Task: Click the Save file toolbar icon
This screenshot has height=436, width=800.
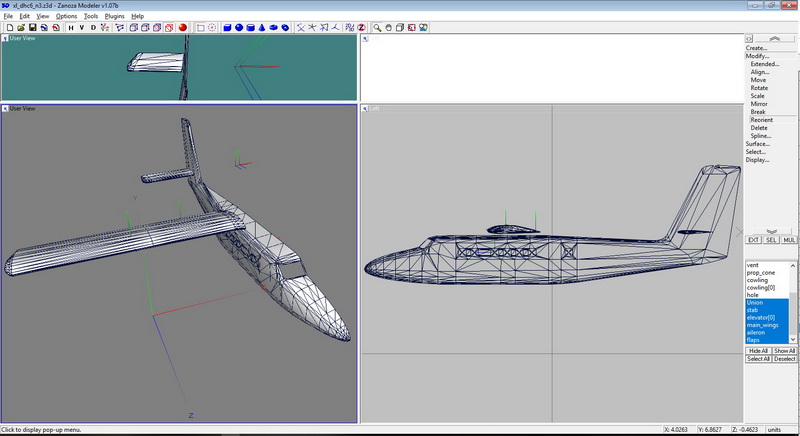Action: (x=32, y=27)
